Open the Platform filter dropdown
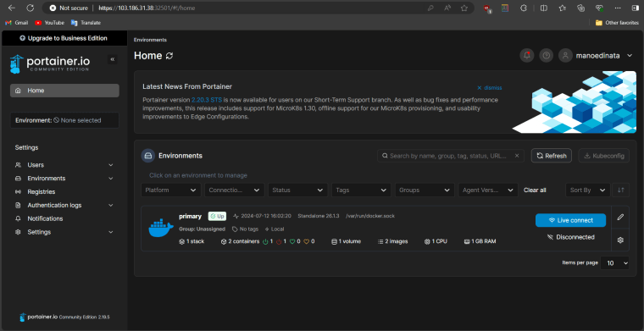Image resolution: width=644 pixels, height=331 pixels. pyautogui.click(x=171, y=190)
